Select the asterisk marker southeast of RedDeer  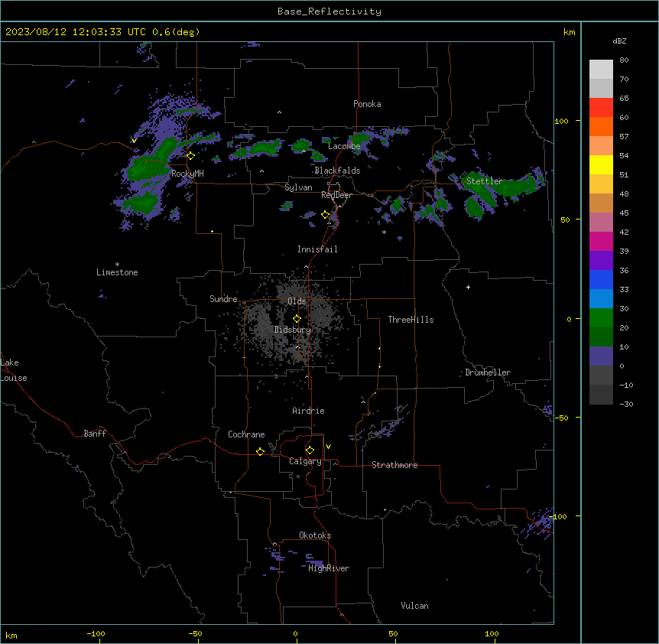pyautogui.click(x=384, y=232)
